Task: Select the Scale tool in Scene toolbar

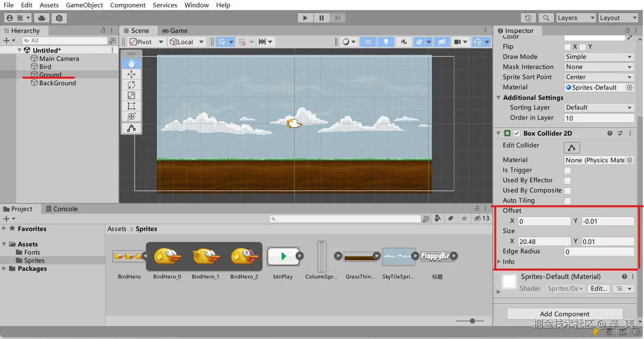Action: click(x=131, y=95)
